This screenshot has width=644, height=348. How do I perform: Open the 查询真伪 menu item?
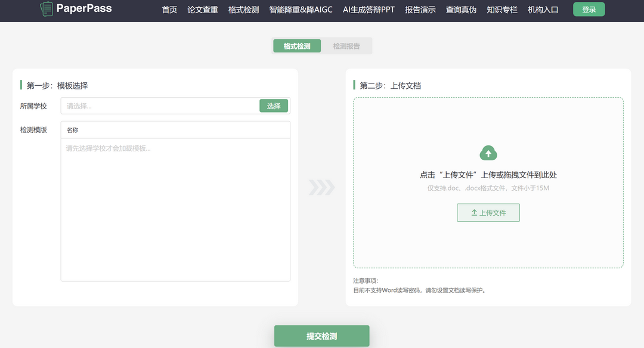coord(460,10)
